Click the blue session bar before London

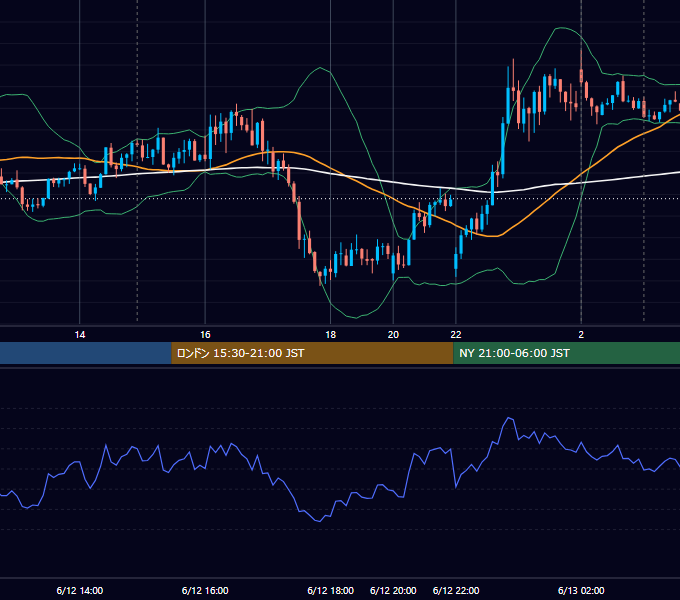click(x=86, y=353)
